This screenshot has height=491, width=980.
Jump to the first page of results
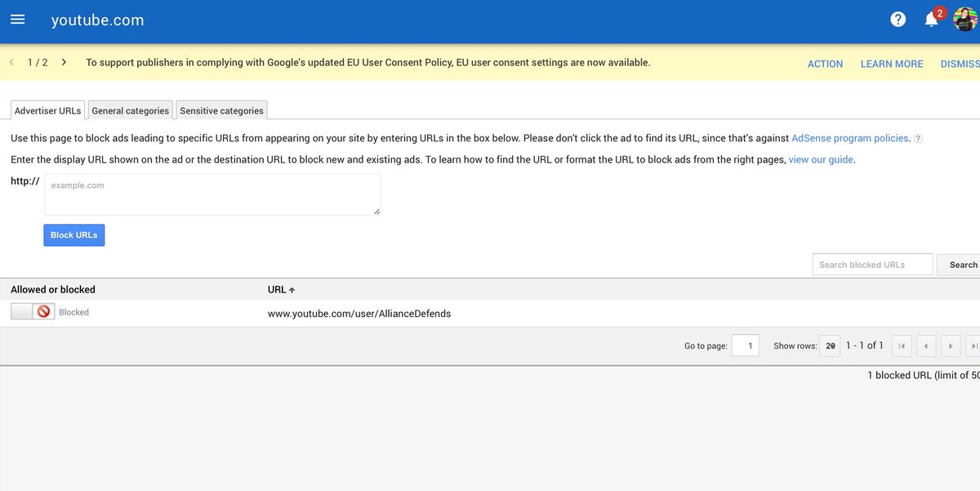tap(902, 346)
